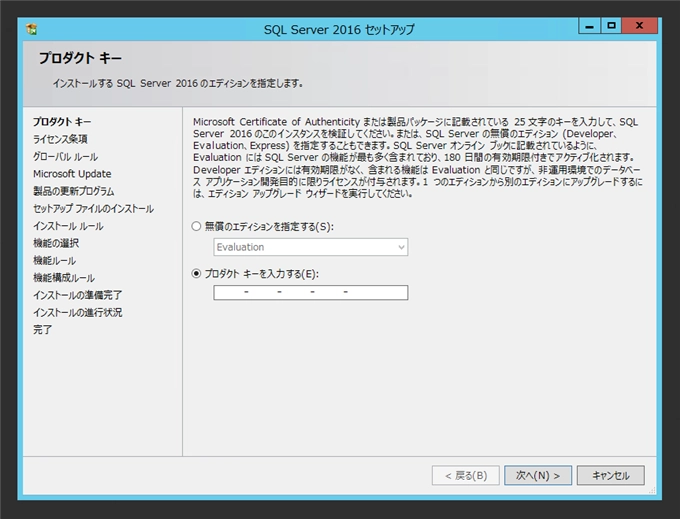The width and height of the screenshot is (680, 519).
Task: Click the window resize grip corner
Action: pyautogui.click(x=652, y=490)
